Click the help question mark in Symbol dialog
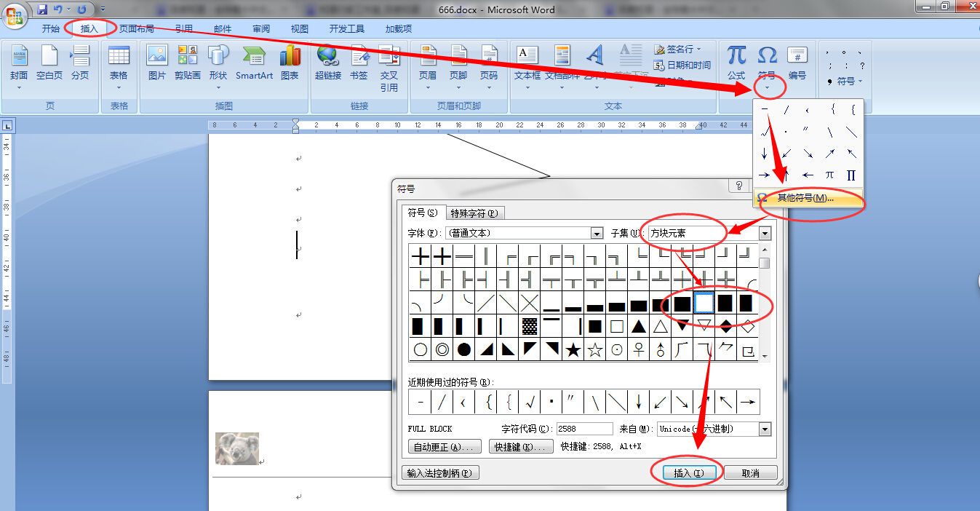The image size is (980, 511). tap(739, 186)
